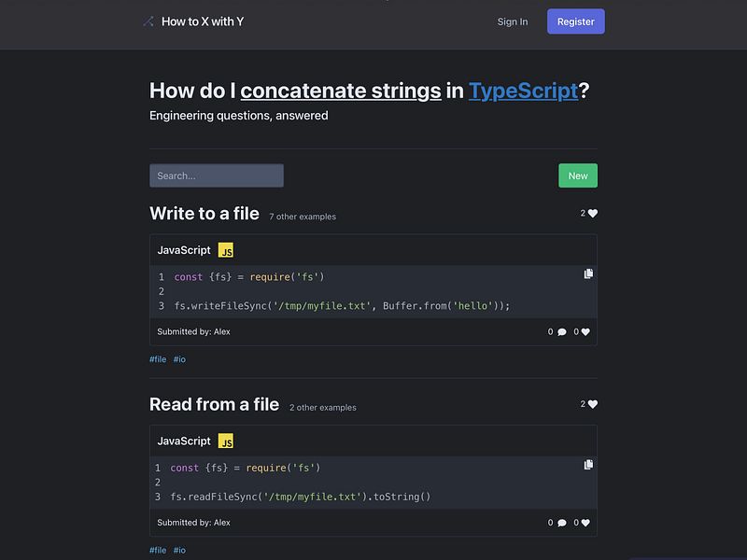The image size is (747, 560).
Task: Select #io tag under Read from a file
Action: click(179, 550)
